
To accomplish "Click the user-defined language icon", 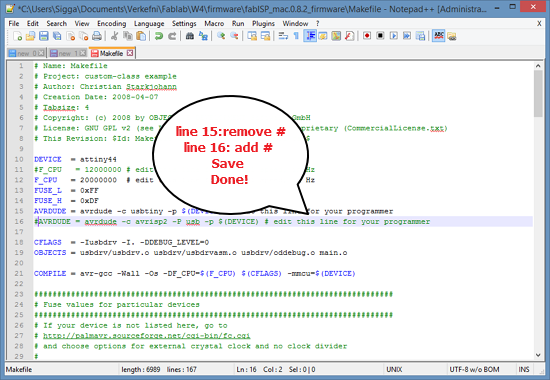I will pos(323,36).
